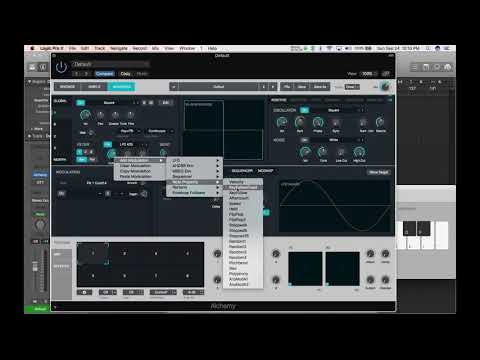Open the oscillator waveform selector
The image size is (480, 360).
(x=334, y=110)
